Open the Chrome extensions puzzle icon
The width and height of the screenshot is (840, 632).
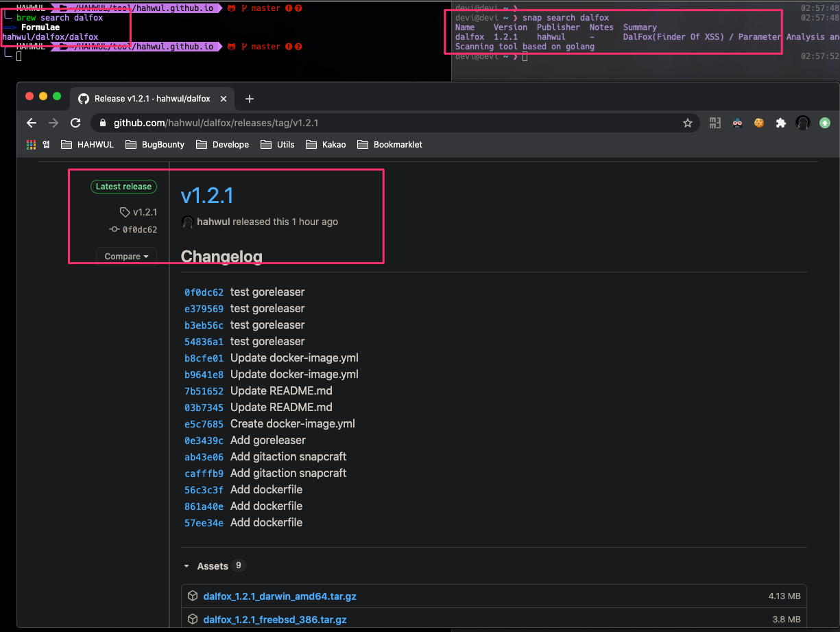point(780,123)
